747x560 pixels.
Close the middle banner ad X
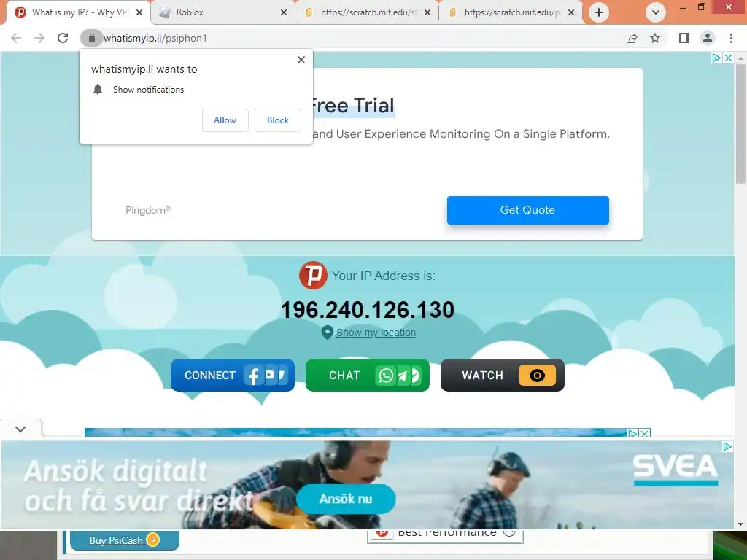click(645, 433)
